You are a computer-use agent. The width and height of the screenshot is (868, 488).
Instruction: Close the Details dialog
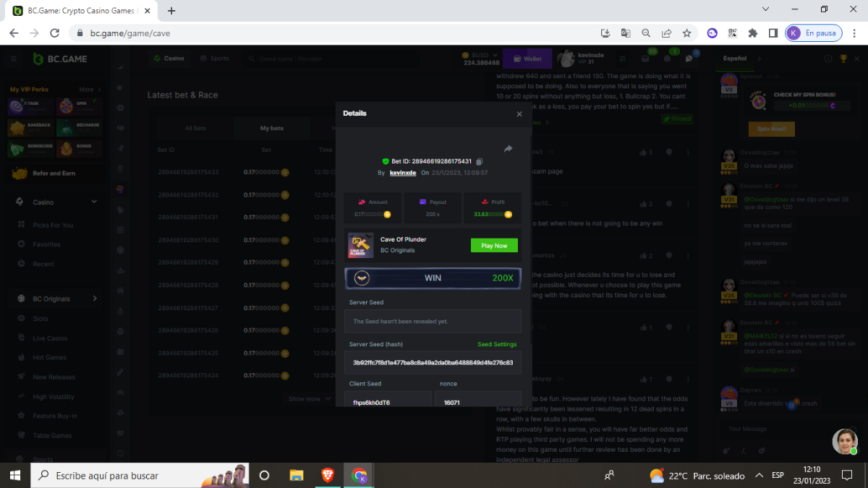[519, 114]
